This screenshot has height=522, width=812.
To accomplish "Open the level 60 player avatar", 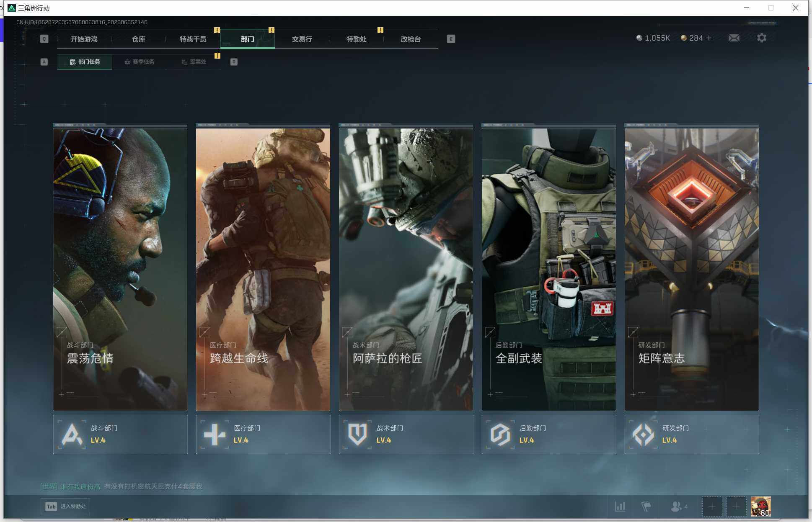I will pyautogui.click(x=760, y=507).
